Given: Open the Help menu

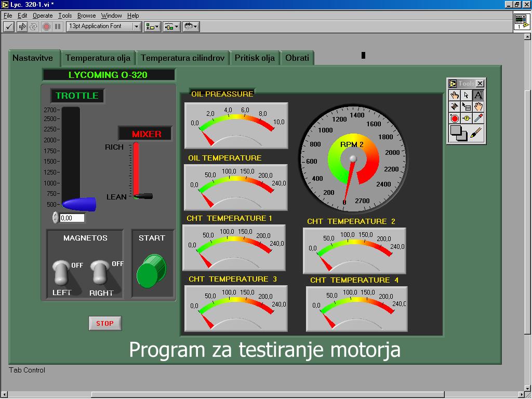Looking at the screenshot, I should coord(133,16).
